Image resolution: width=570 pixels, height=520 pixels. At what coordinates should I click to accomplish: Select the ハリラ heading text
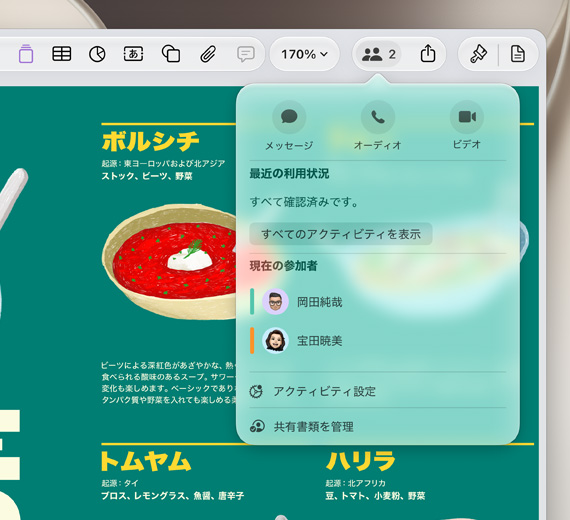coord(361,461)
